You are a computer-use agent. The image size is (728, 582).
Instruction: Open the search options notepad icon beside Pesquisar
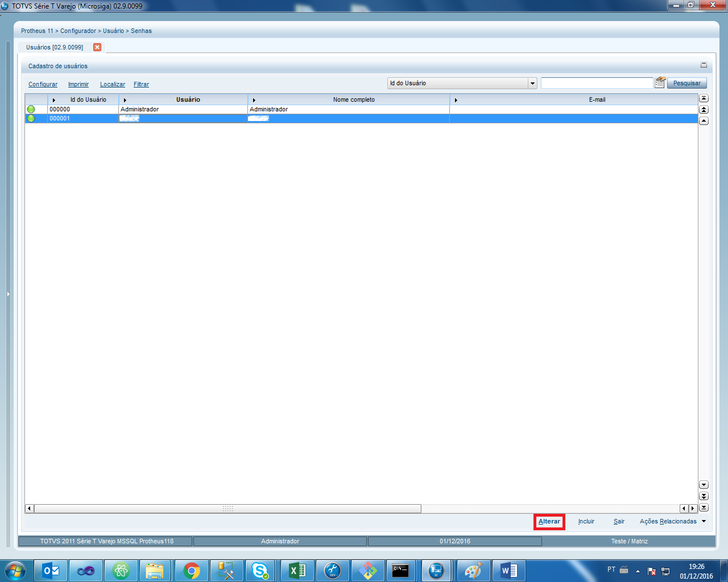click(660, 83)
